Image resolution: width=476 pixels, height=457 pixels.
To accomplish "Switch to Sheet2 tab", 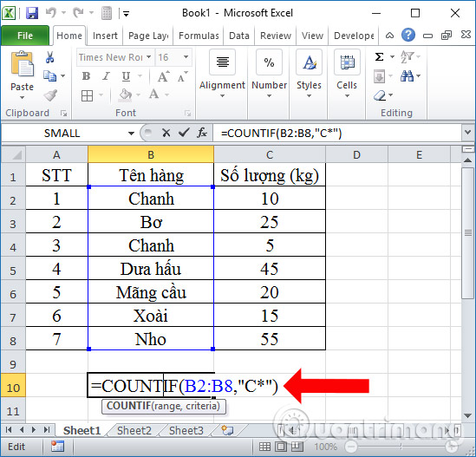I will pyautogui.click(x=134, y=430).
